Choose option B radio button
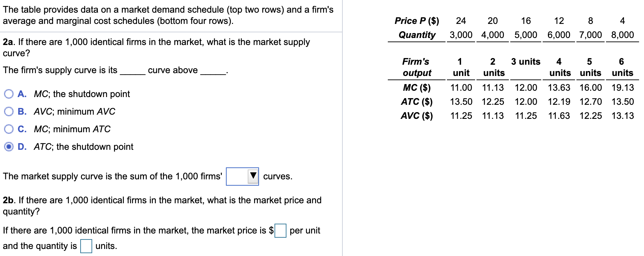The width and height of the screenshot is (644, 256). (9, 111)
